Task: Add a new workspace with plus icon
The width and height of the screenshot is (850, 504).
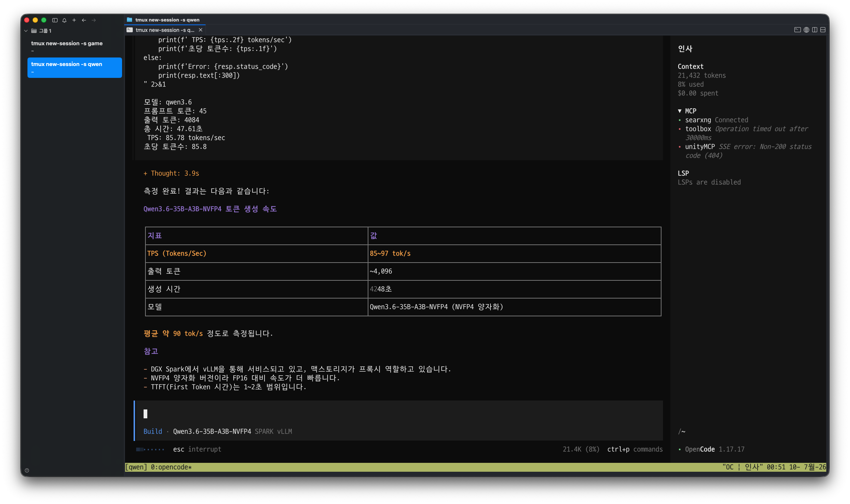Action: point(74,20)
